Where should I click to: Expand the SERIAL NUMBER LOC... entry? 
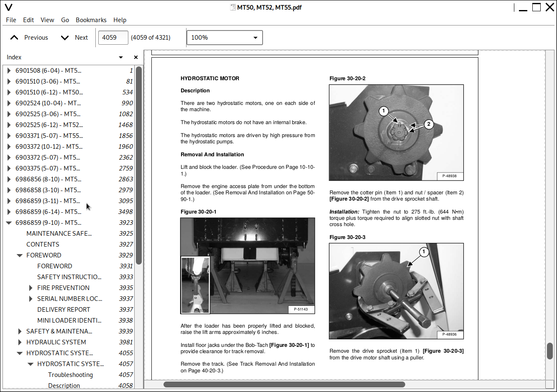(x=31, y=299)
